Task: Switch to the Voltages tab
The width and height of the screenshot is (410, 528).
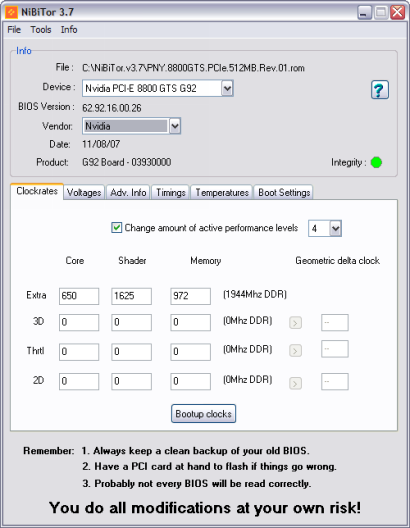Action: click(x=84, y=192)
